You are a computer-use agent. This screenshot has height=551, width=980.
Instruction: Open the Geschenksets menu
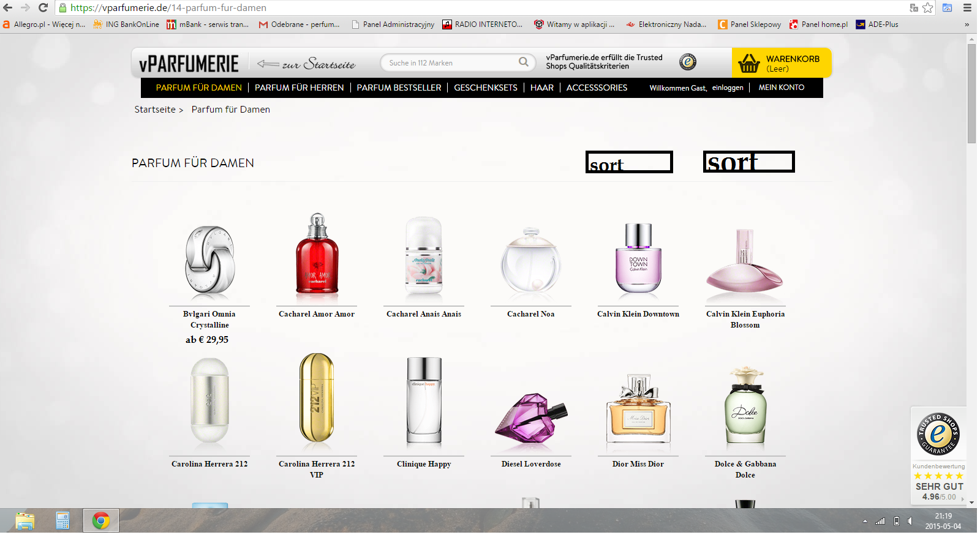pyautogui.click(x=486, y=88)
